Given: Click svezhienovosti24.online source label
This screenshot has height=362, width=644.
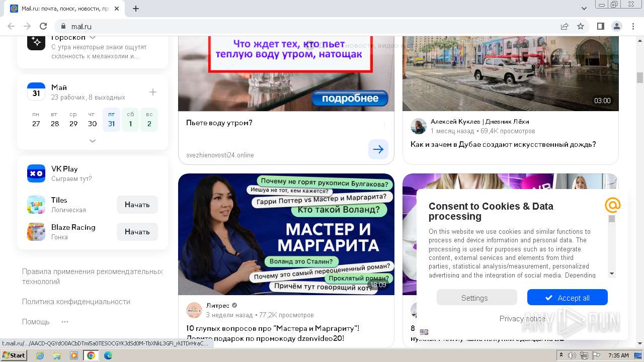Looking at the screenshot, I should [x=220, y=155].
